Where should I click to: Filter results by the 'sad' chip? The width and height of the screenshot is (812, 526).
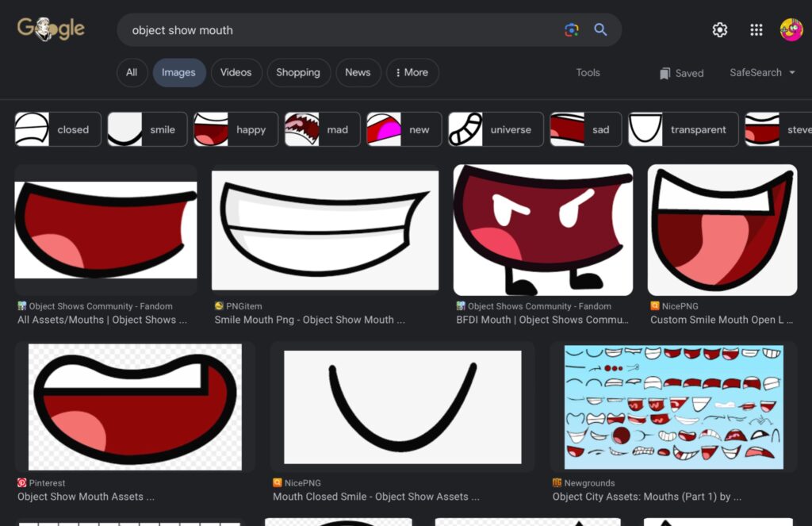(x=586, y=129)
